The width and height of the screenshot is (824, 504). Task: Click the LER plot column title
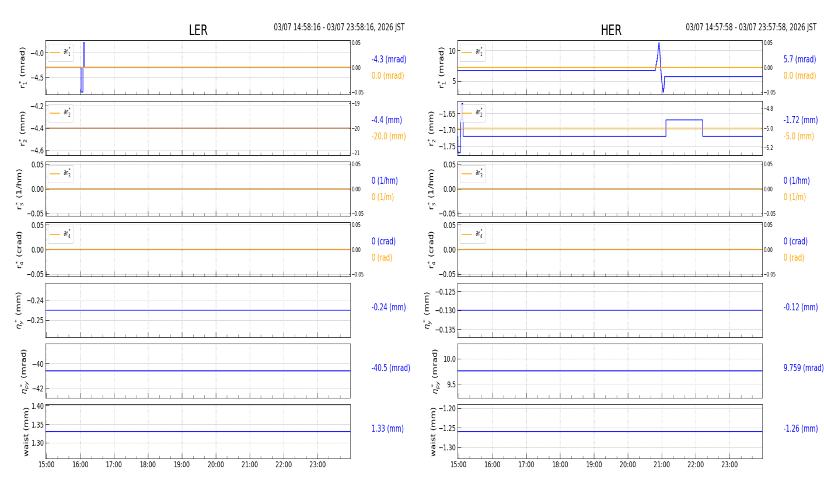[198, 30]
